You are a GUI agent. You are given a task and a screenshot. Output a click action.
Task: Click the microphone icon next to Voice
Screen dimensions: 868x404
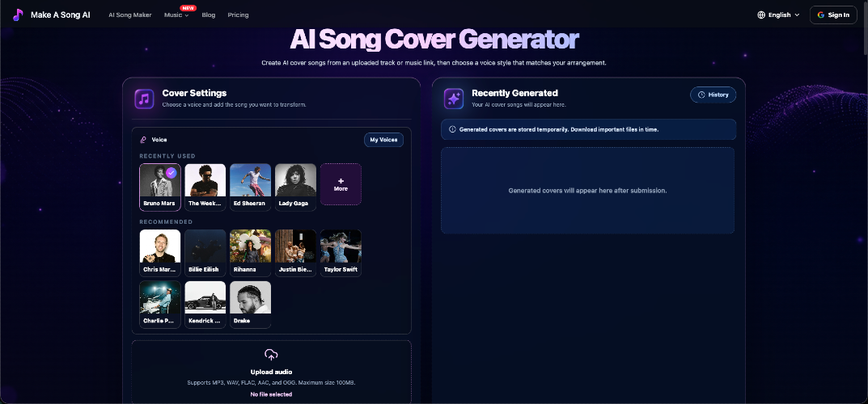tap(143, 140)
